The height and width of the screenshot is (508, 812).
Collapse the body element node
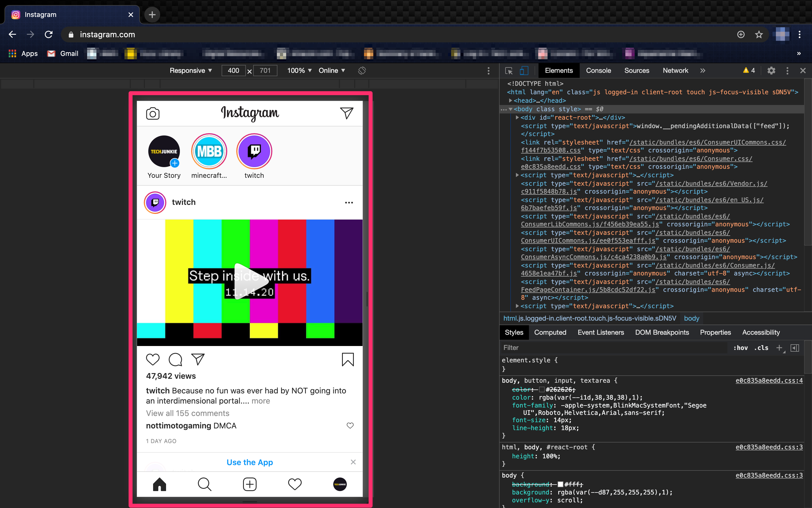[x=510, y=109]
